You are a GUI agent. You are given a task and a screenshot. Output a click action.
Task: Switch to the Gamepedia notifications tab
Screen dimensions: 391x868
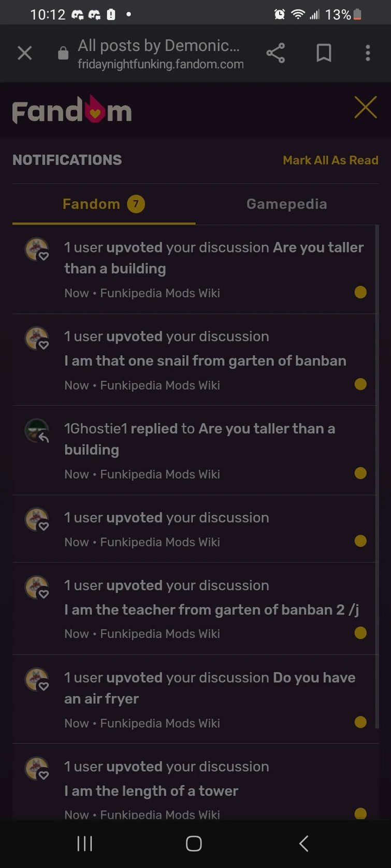coord(286,203)
